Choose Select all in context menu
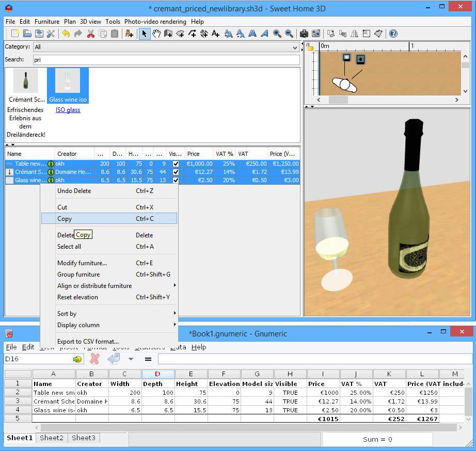476x451 pixels. click(109, 247)
